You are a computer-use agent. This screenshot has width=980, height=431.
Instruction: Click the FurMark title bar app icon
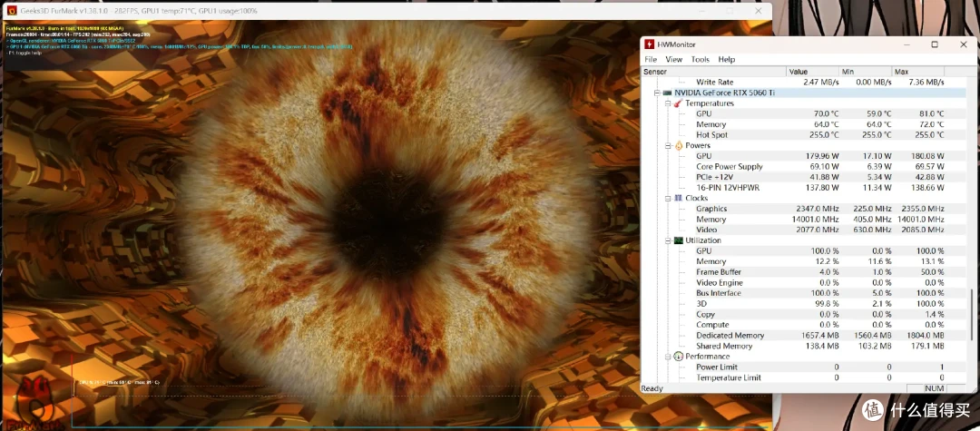point(11,11)
